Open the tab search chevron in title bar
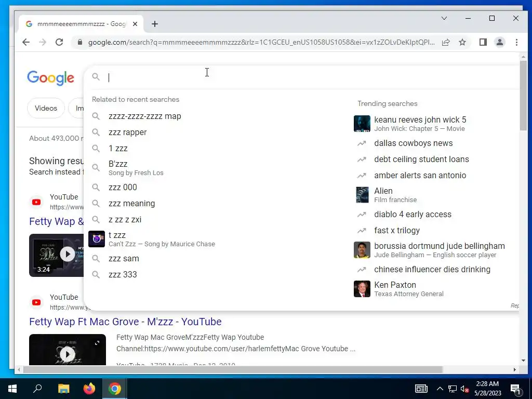This screenshot has width=532, height=399. pyautogui.click(x=444, y=18)
